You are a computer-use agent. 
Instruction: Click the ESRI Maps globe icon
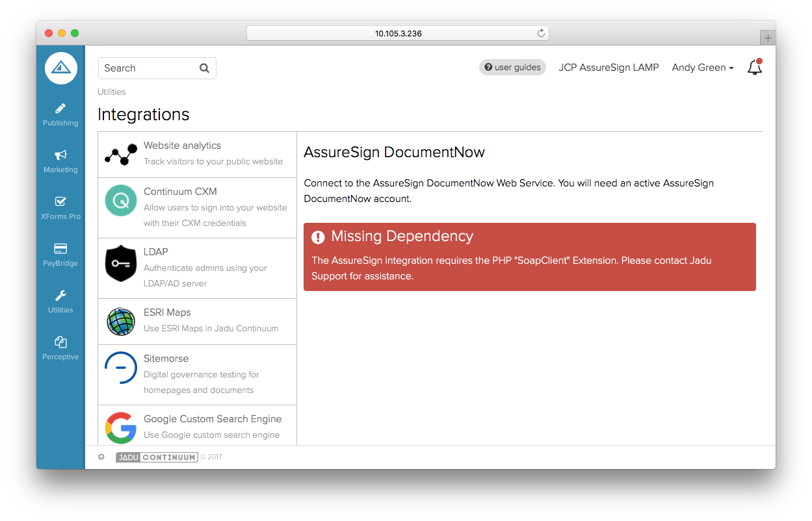pyautogui.click(x=121, y=322)
